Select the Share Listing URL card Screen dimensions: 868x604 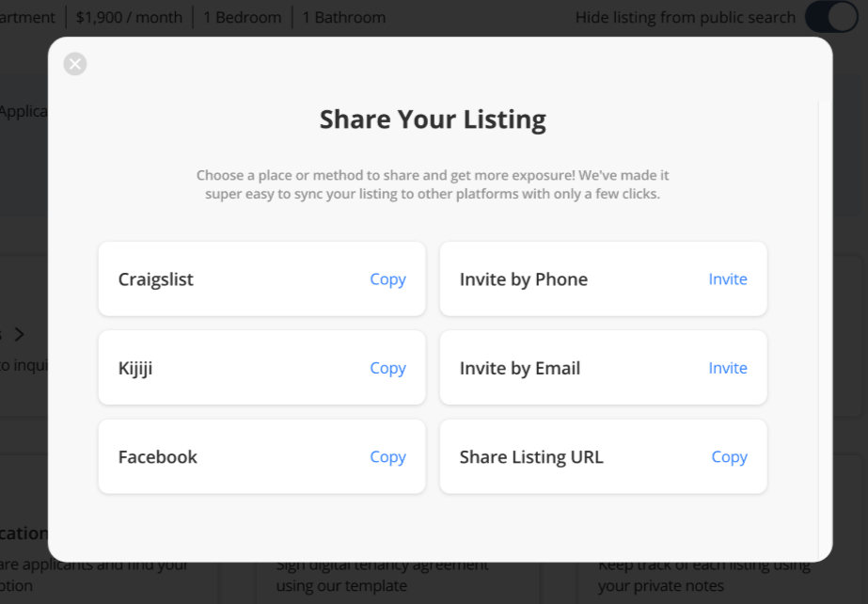604,456
